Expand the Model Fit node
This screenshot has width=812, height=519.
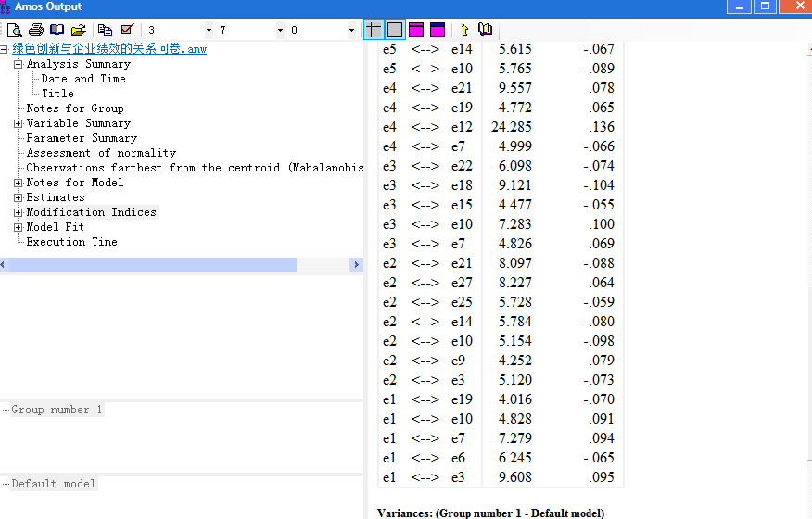coord(19,227)
